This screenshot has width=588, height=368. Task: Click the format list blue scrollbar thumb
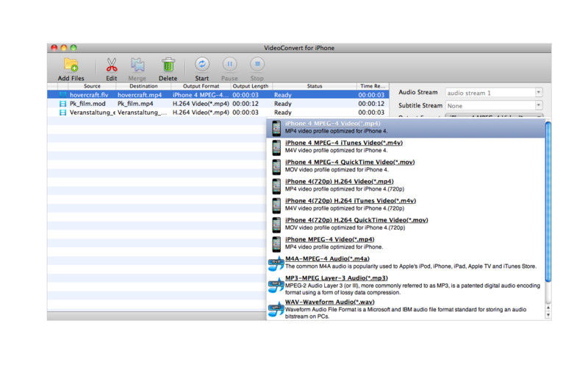click(x=548, y=201)
